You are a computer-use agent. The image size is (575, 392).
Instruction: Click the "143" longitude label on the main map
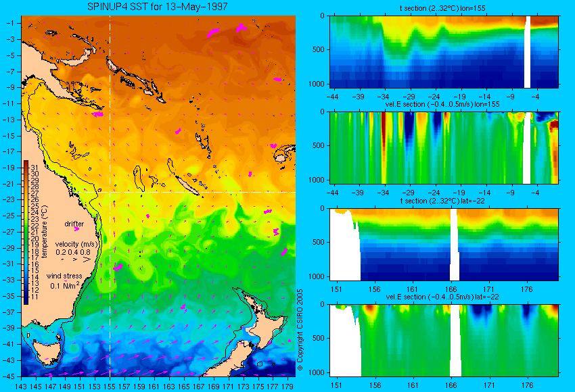pyautogui.click(x=21, y=386)
